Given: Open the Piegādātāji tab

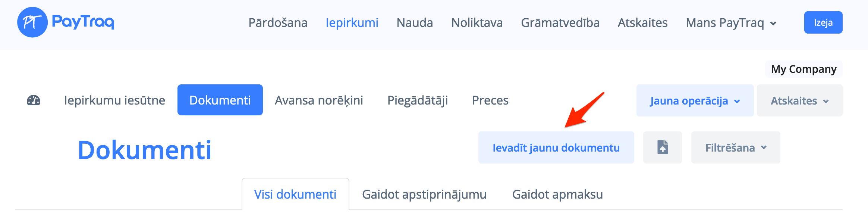Looking at the screenshot, I should point(417,100).
